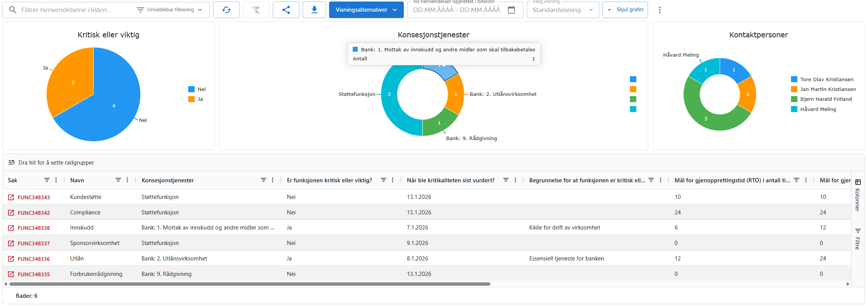Open the calendar date picker icon
The width and height of the screenshot is (868, 308).
(511, 10)
